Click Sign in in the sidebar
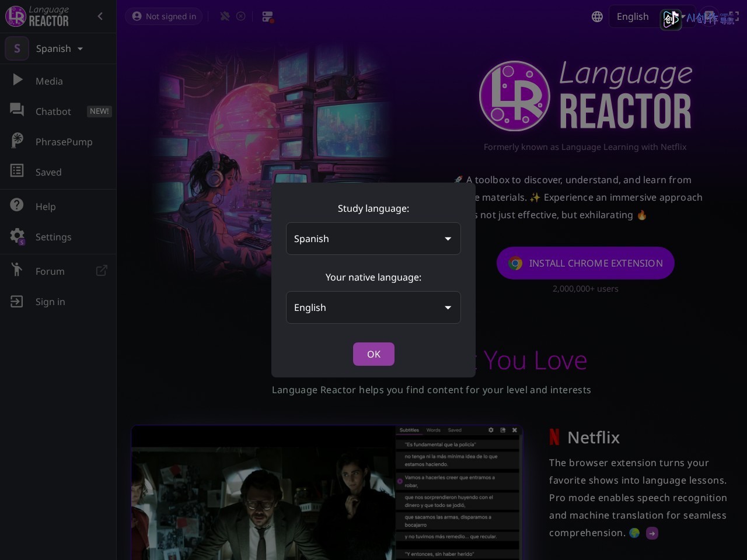This screenshot has width=747, height=560. pyautogui.click(x=58, y=302)
